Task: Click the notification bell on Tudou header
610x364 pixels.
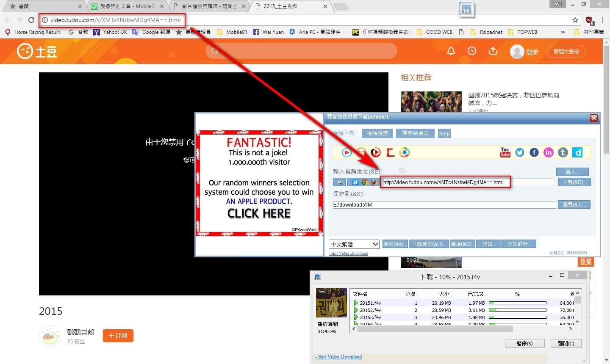Action: [x=451, y=51]
